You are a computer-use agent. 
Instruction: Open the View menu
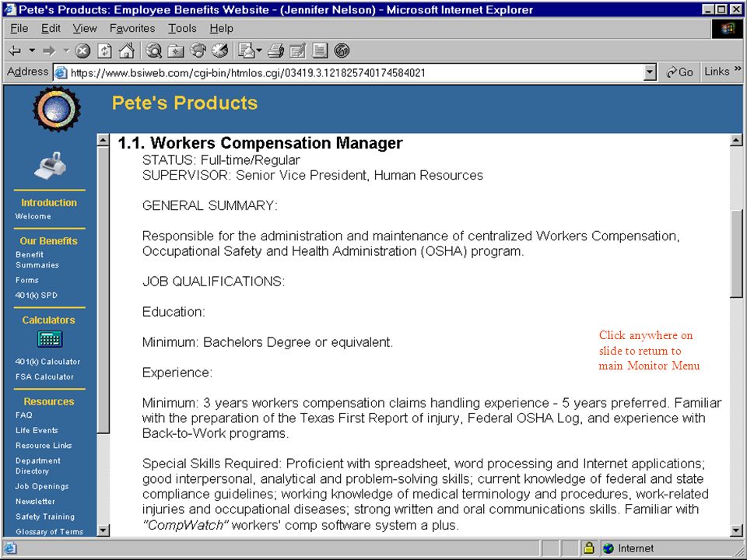tap(85, 29)
